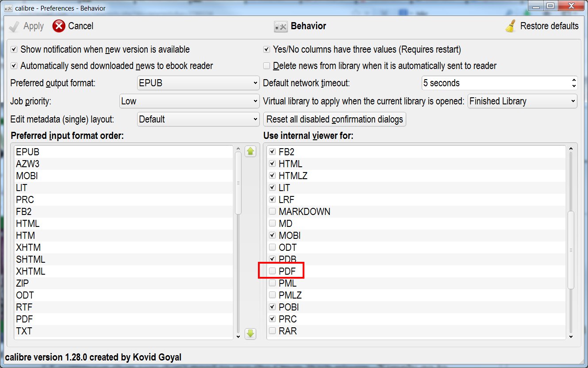
Task: Select TXT in input format order
Action: click(123, 331)
